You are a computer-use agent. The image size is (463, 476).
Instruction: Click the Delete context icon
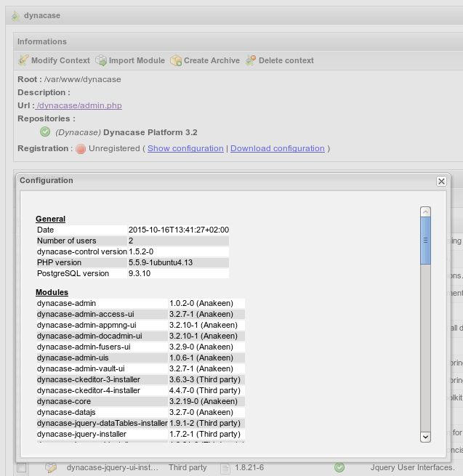point(251,60)
